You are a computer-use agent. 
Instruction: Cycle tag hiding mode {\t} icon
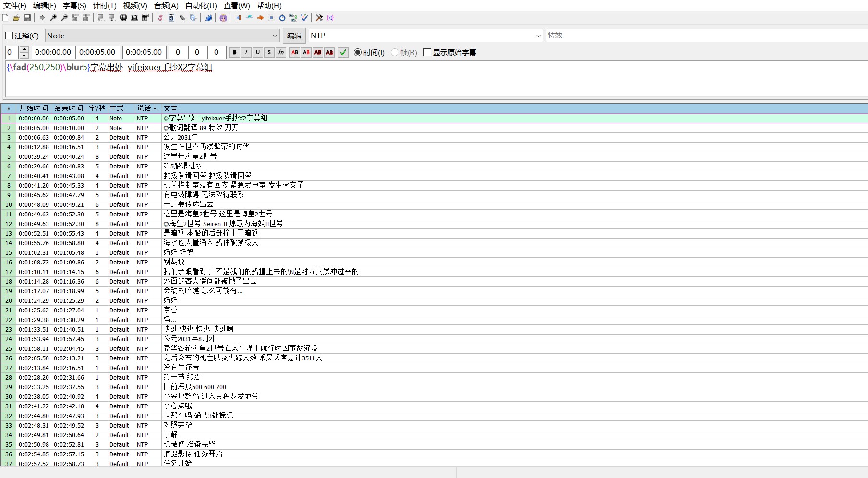[330, 18]
